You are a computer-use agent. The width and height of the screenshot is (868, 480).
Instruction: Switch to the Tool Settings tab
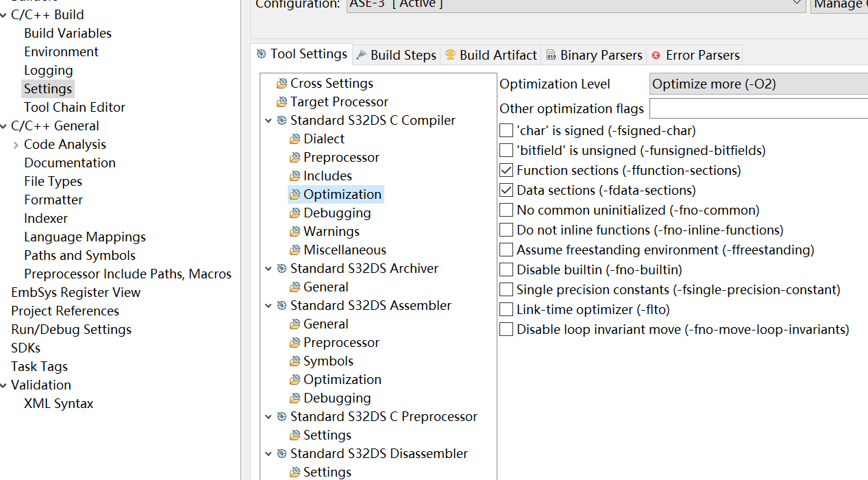click(301, 54)
